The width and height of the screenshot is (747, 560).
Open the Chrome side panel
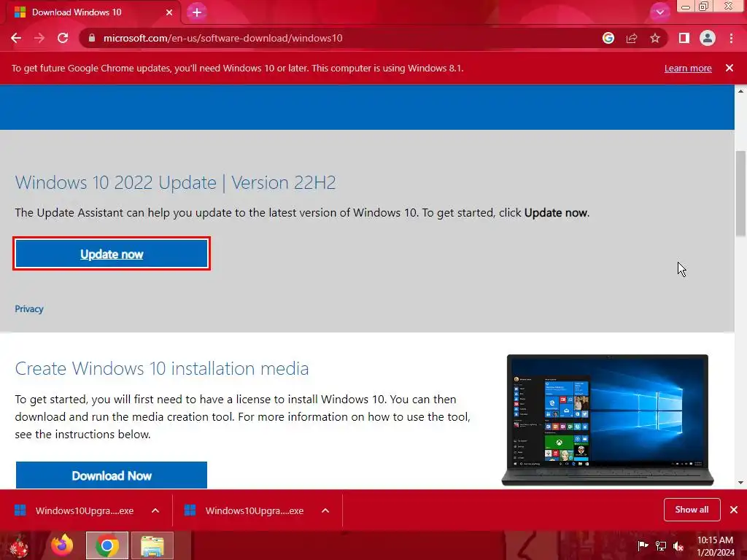click(x=684, y=38)
